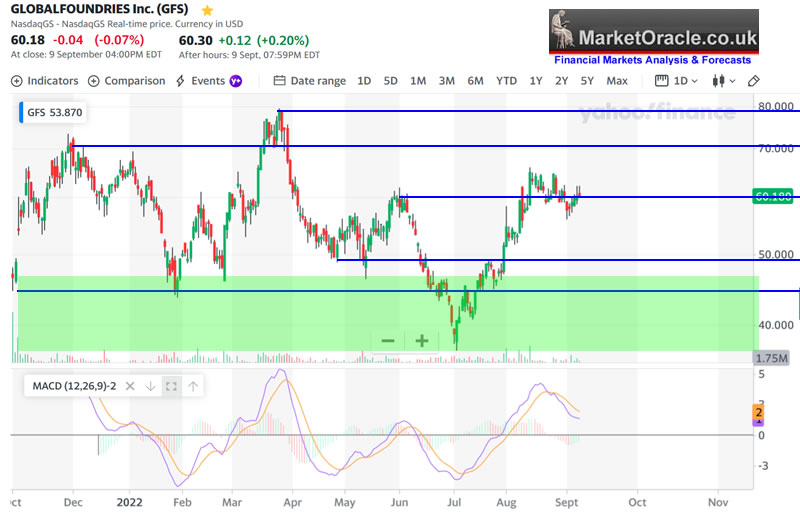800x519 pixels.
Task: Click the purple Y+ premium badge
Action: 236,81
